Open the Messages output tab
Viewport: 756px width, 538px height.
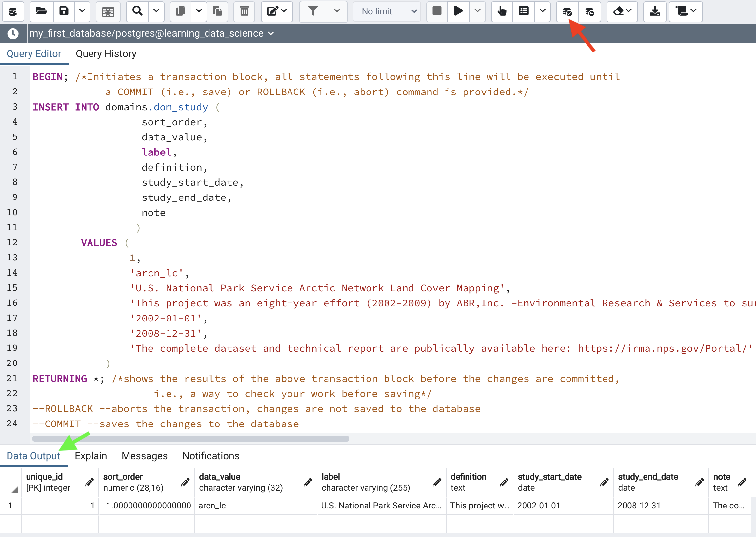(144, 456)
